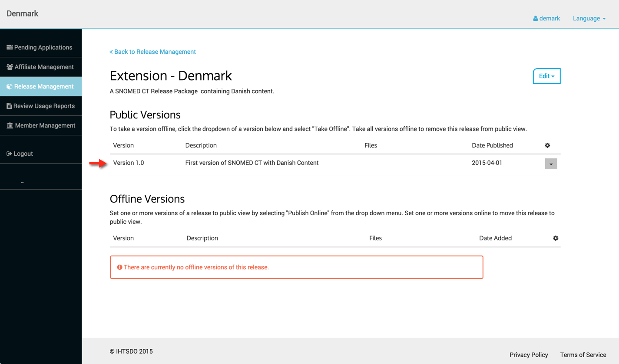Expand Version 1.0 actions dropdown
This screenshot has width=619, height=364.
click(x=551, y=164)
